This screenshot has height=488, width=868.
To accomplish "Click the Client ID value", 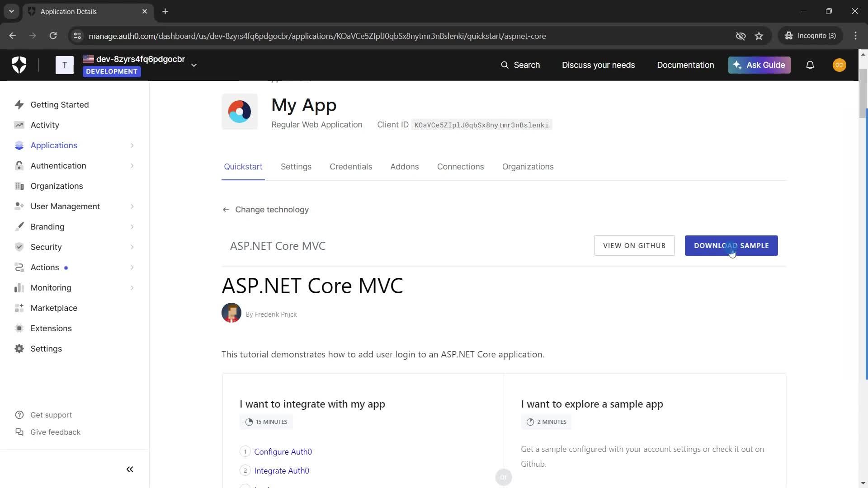I will click(481, 125).
